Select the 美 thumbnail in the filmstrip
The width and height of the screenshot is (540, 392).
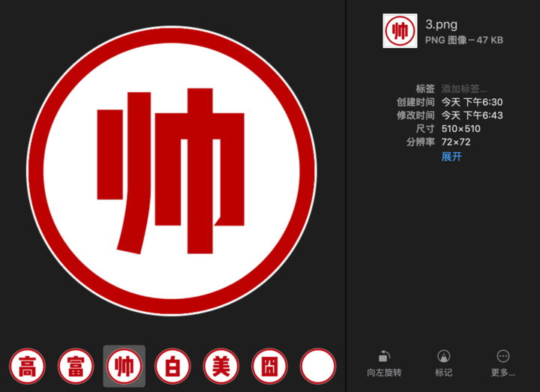(x=221, y=367)
